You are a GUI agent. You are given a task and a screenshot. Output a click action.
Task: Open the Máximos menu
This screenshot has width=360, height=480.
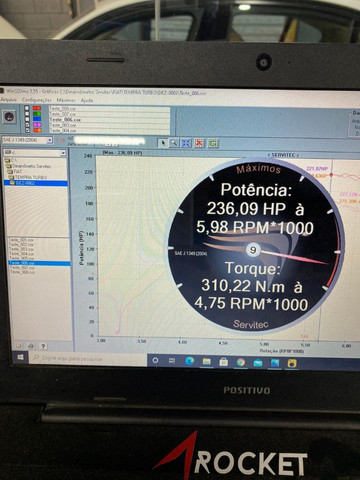click(x=66, y=100)
